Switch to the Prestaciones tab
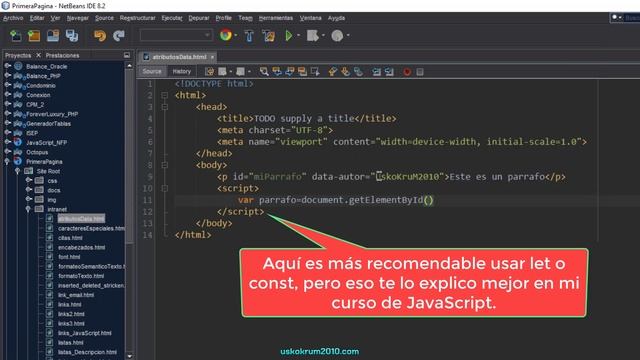Screen dimensions: 640x360 click(x=62, y=55)
